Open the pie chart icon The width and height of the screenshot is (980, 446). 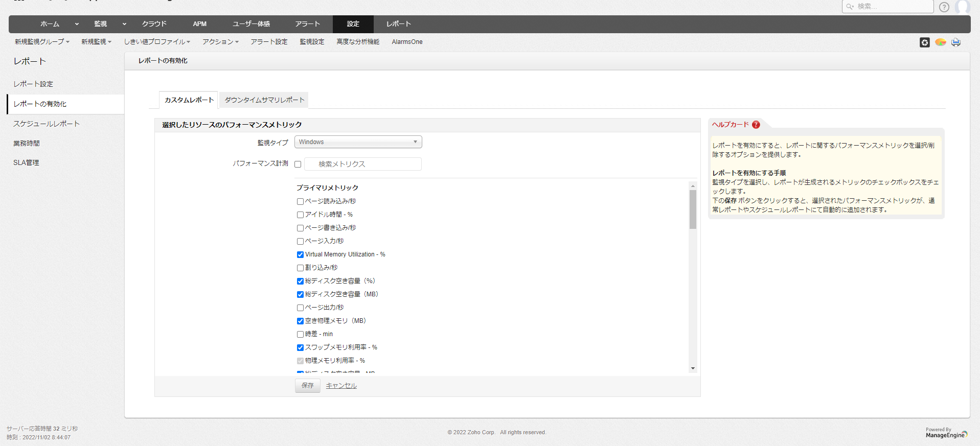pyautogui.click(x=940, y=42)
